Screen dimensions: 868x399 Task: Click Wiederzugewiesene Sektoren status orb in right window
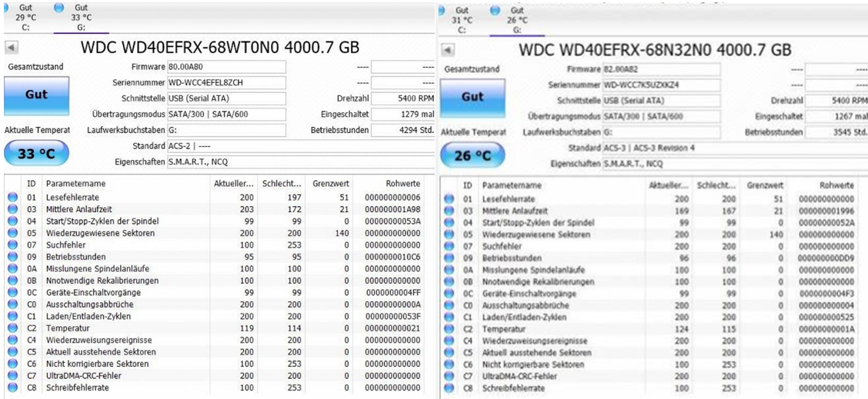(449, 234)
